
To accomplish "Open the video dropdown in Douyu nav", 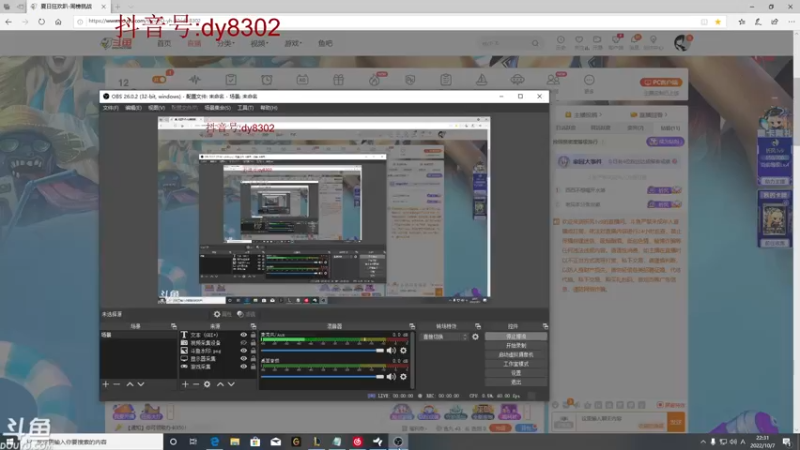I will tap(259, 43).
